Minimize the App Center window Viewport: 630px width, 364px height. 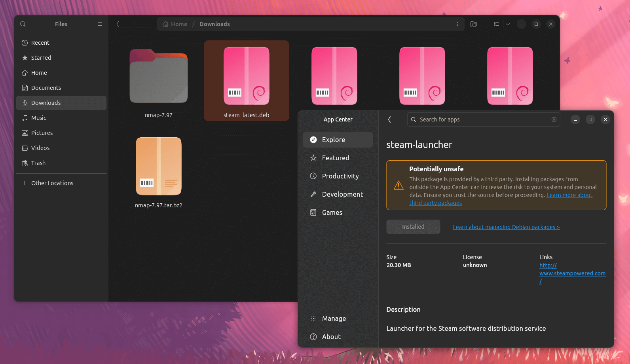pyautogui.click(x=575, y=119)
